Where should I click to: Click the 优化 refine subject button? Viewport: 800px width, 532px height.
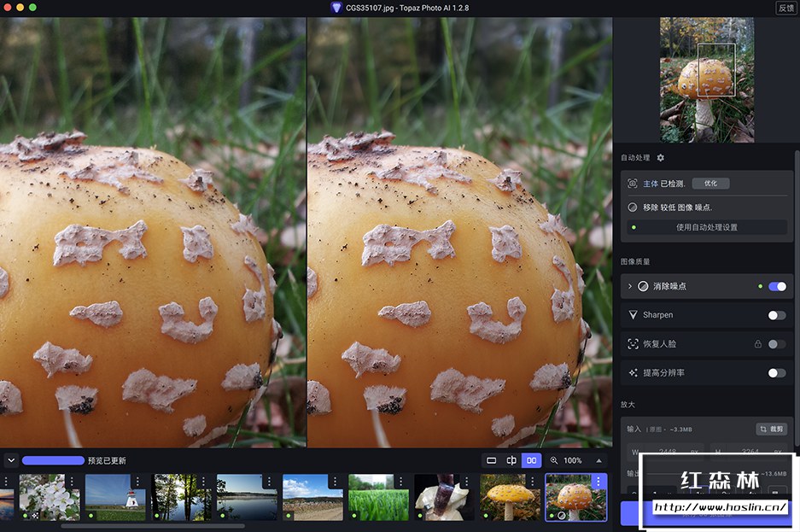click(x=710, y=184)
